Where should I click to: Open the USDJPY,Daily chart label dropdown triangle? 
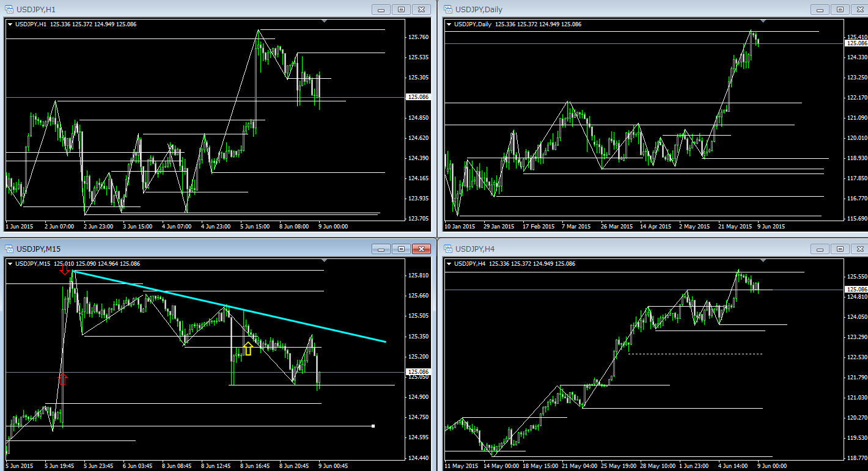[x=449, y=24]
